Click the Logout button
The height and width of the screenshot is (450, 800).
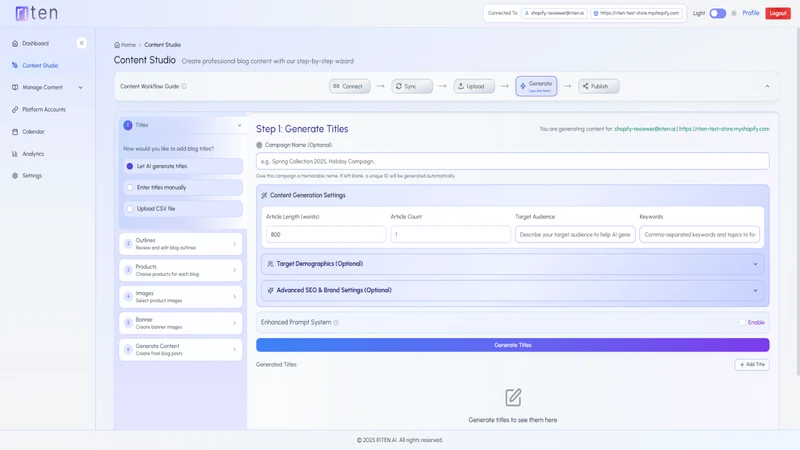tap(778, 13)
